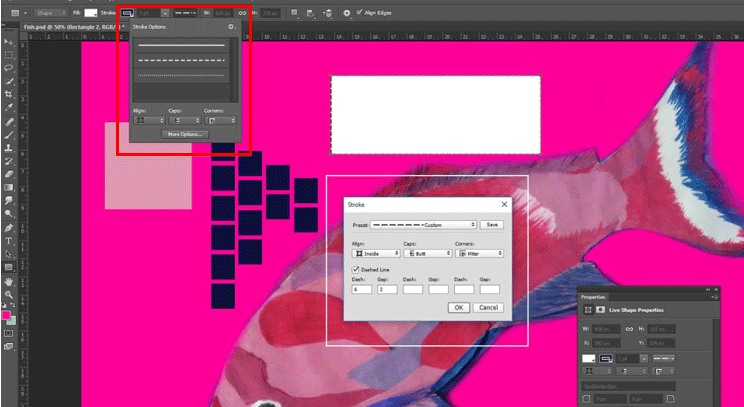
Task: Change screen mode icon at toolbox bottom
Action: [x=9, y=347]
